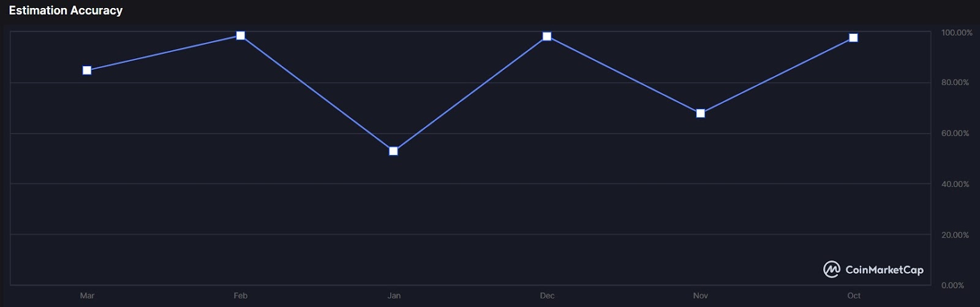Select the Dec data point marker

click(x=547, y=37)
